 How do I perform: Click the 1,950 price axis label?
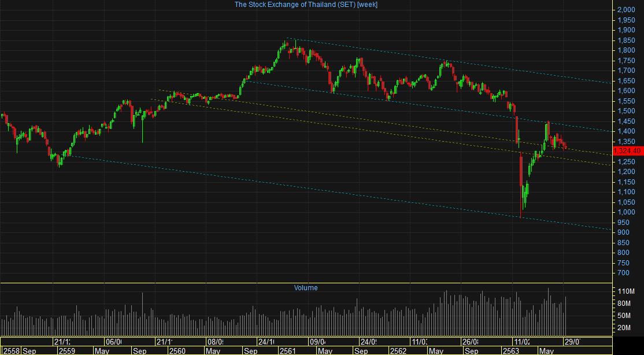point(626,20)
